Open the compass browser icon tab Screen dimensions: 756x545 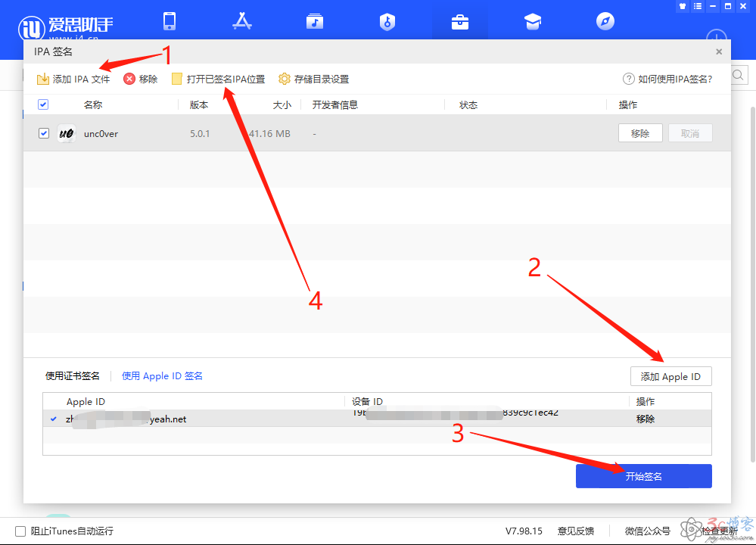pos(605,21)
